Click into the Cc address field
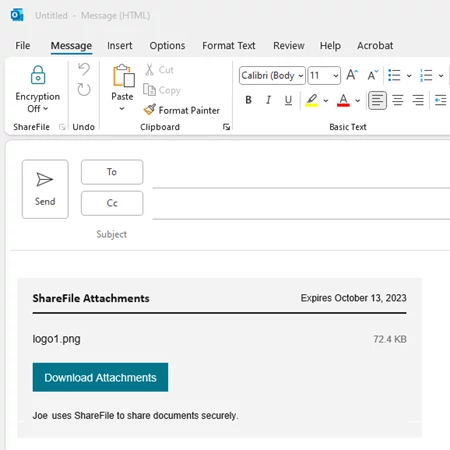The image size is (450, 450). tap(301, 205)
